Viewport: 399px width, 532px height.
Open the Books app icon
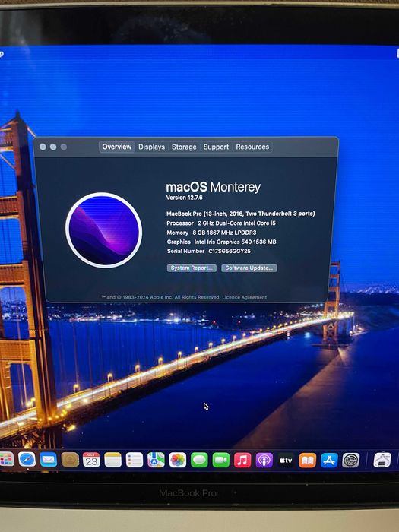click(x=307, y=460)
